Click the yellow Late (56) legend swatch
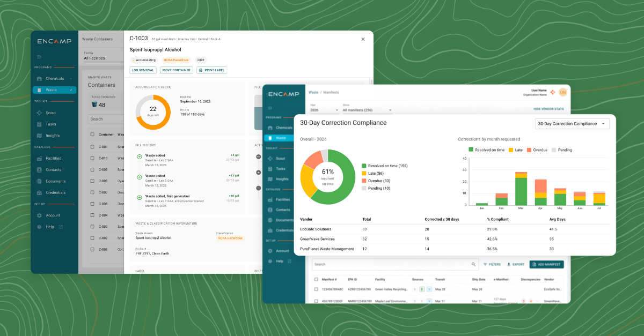644x336 pixels. (364, 174)
